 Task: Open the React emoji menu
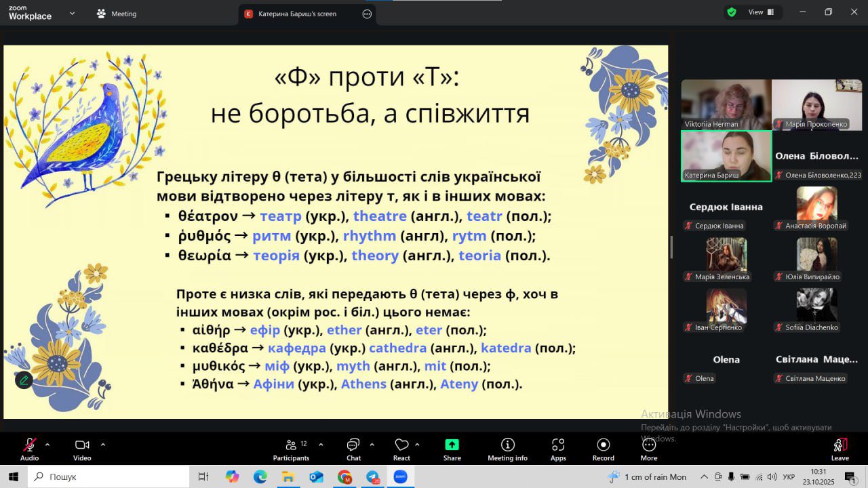(x=401, y=449)
